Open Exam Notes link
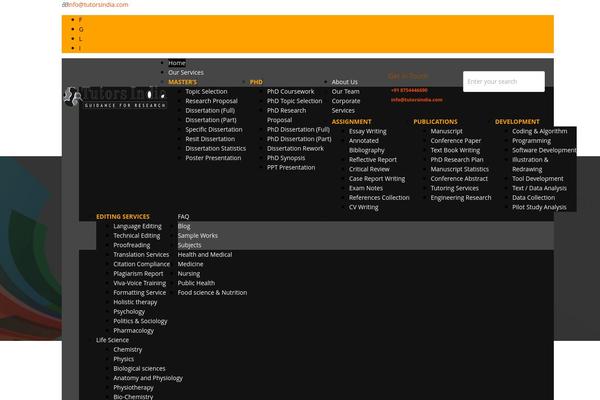This screenshot has width=600, height=400. coord(366,188)
